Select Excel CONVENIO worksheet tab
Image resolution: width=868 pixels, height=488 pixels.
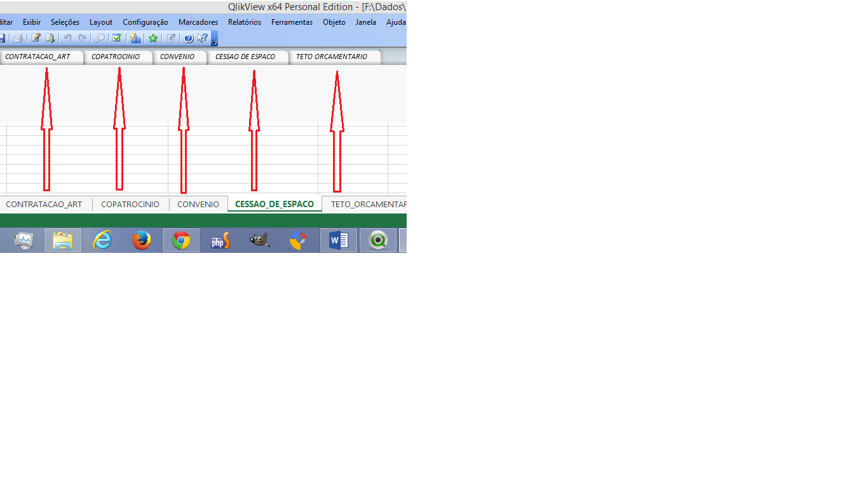[198, 205]
